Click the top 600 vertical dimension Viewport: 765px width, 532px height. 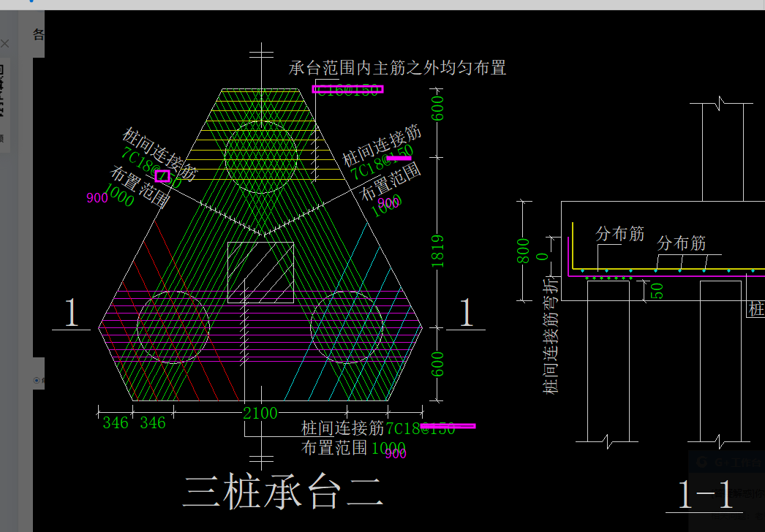point(437,108)
